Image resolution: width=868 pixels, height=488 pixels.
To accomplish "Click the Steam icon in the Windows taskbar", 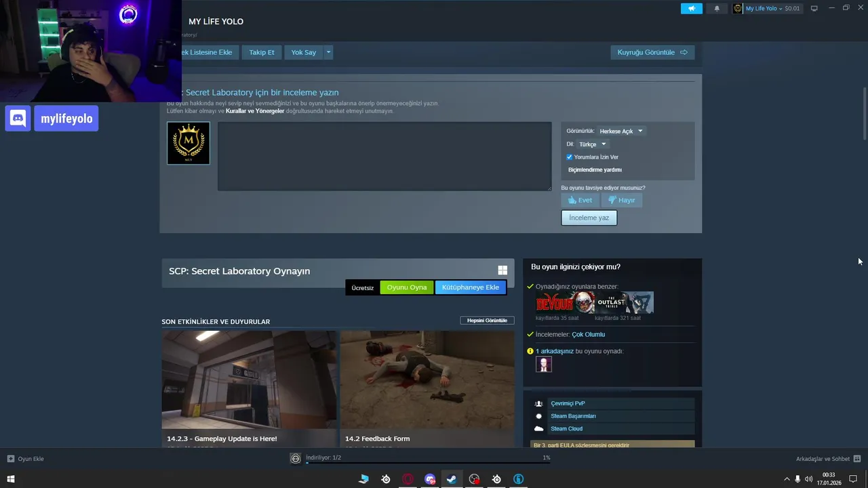I will [x=452, y=479].
